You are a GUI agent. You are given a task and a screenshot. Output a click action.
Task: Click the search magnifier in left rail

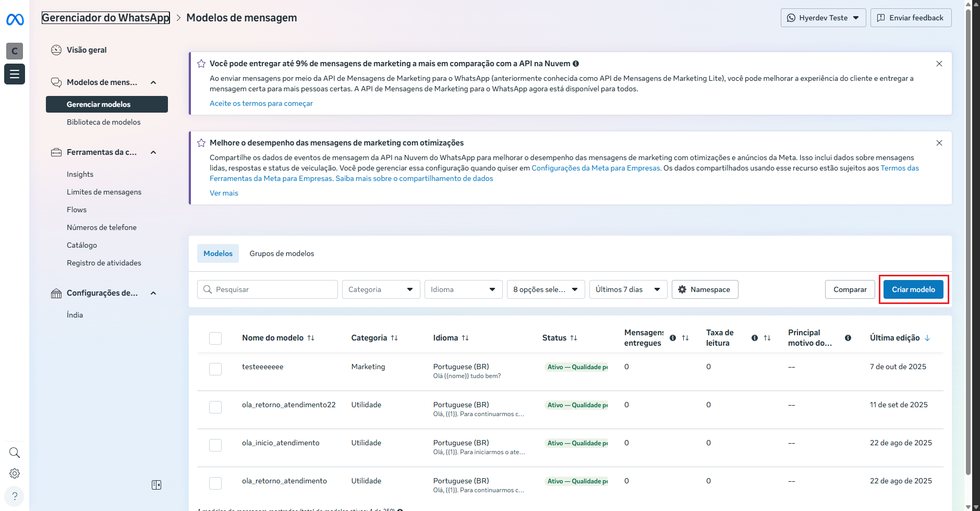pos(15,453)
